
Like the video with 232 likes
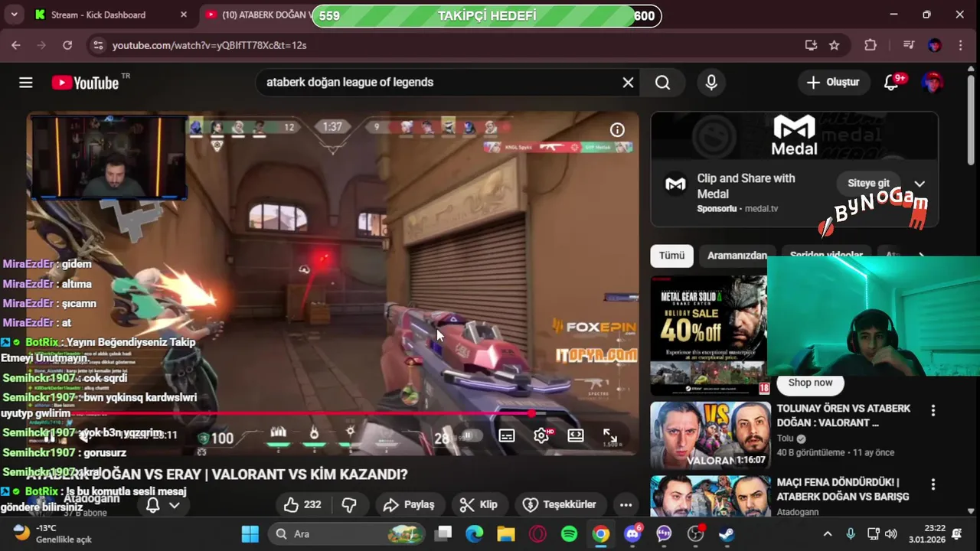302,504
